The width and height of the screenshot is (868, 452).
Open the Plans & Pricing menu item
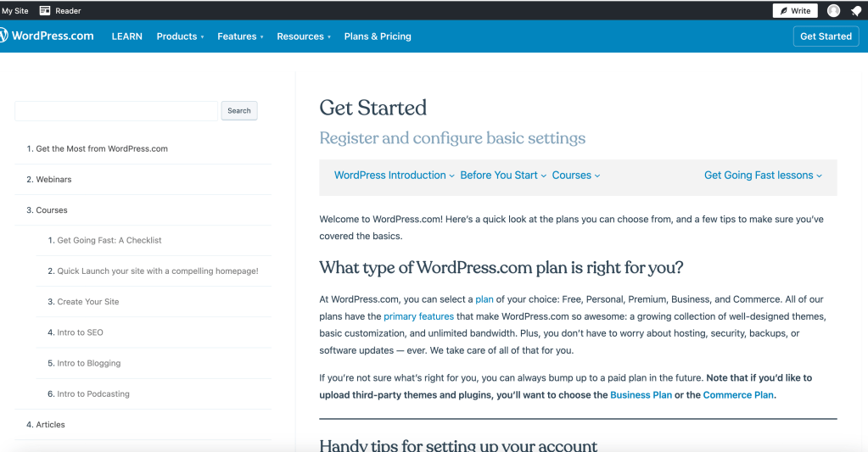(378, 36)
